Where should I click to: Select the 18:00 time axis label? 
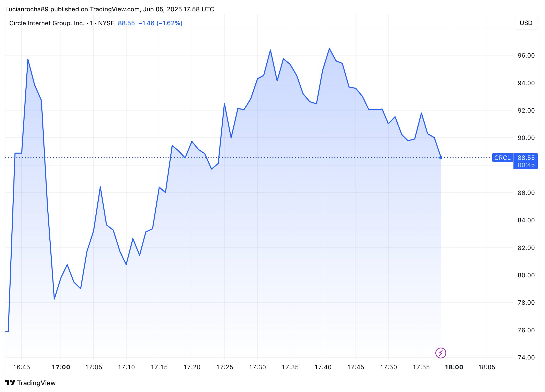(454, 367)
